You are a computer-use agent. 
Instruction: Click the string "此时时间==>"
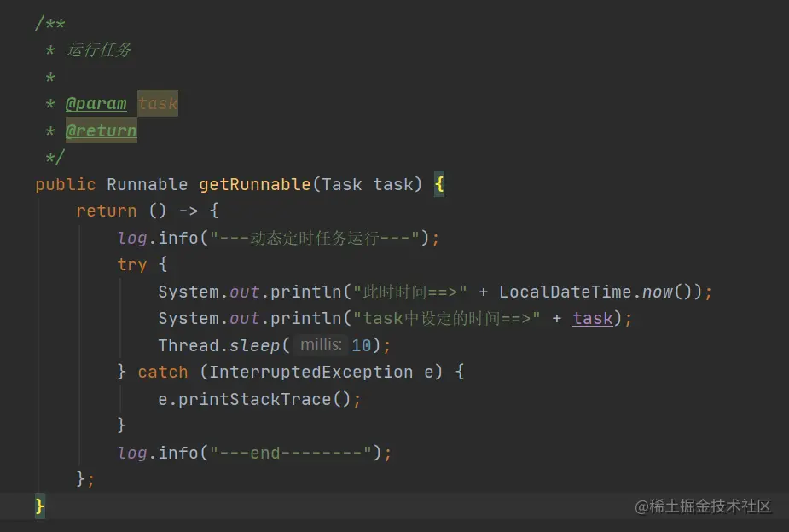point(409,292)
